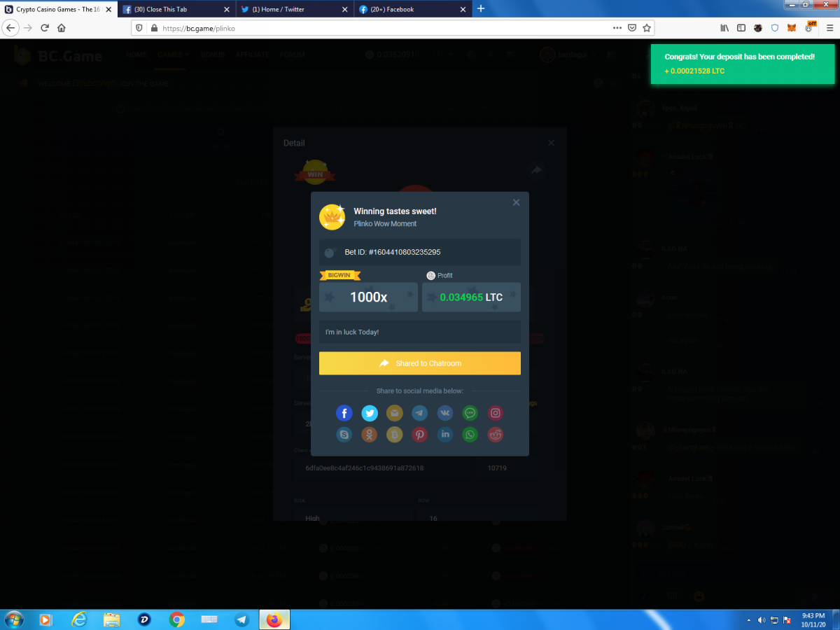The height and width of the screenshot is (630, 840).
Task: Open the MetaMask fox extension
Action: pyautogui.click(x=792, y=28)
